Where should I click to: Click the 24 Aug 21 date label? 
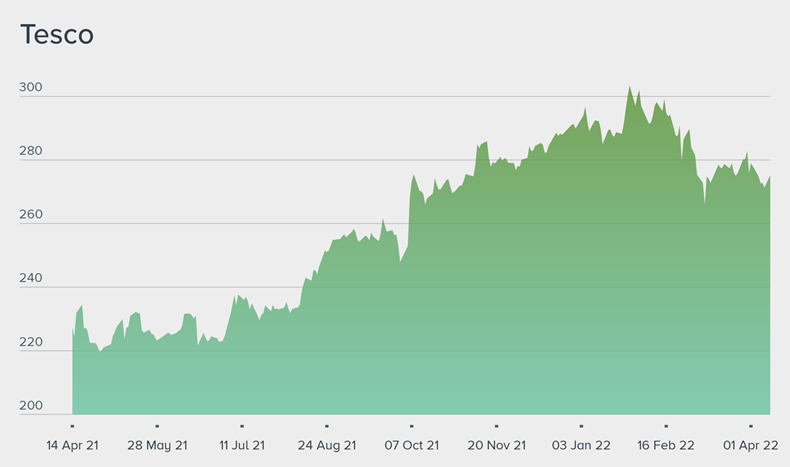point(327,445)
